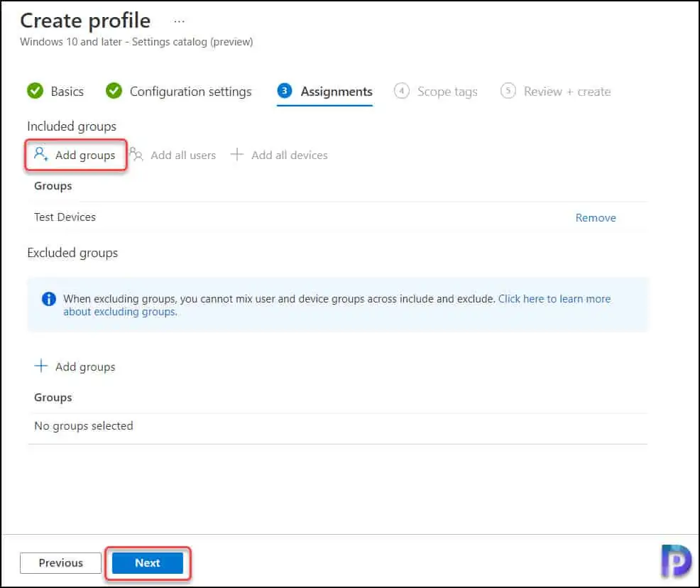Go to the Basics tab

tap(55, 91)
